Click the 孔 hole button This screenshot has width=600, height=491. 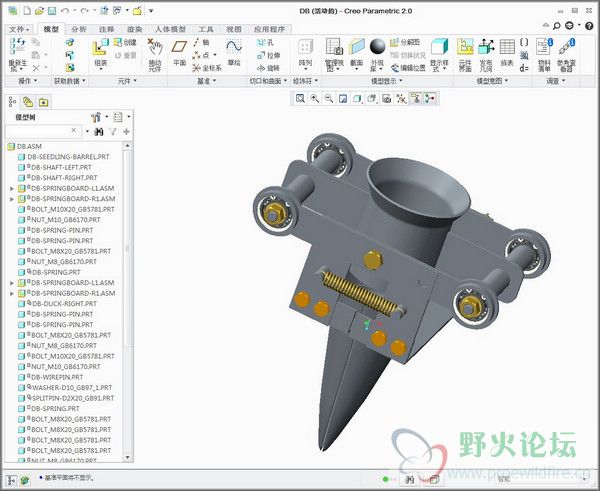point(266,42)
